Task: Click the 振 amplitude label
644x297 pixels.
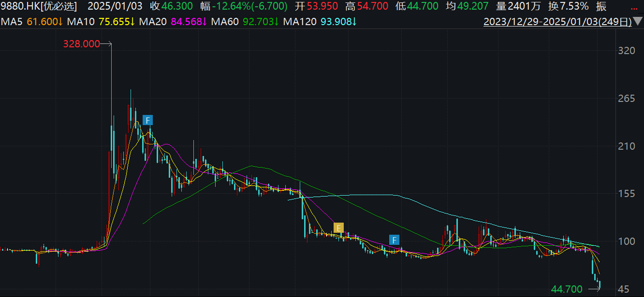Action: [601, 7]
